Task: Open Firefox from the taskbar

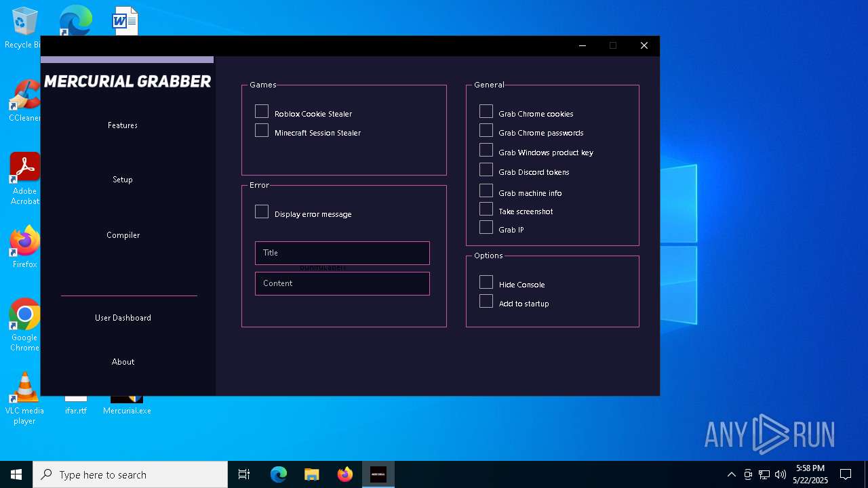Action: point(345,474)
